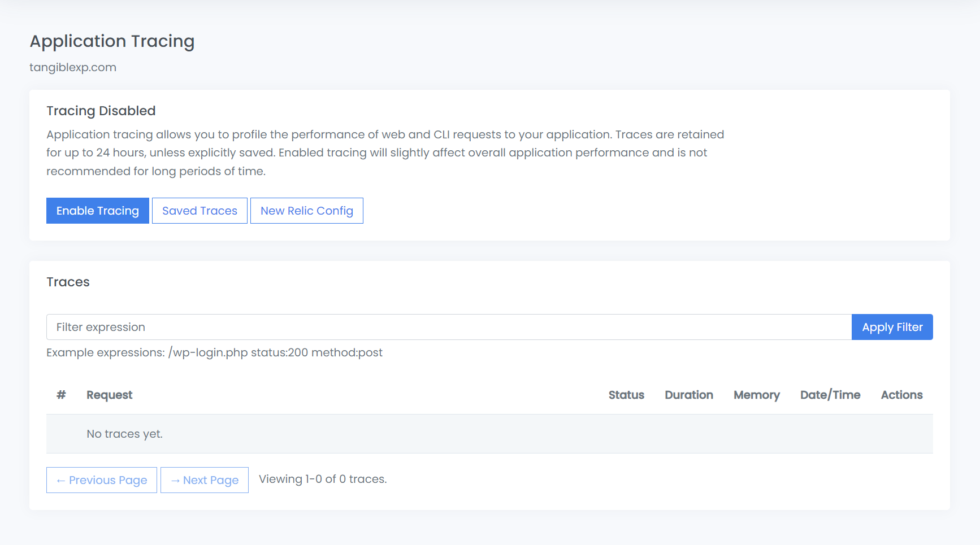This screenshot has width=980, height=545.
Task: Select the Duration column header
Action: click(688, 395)
